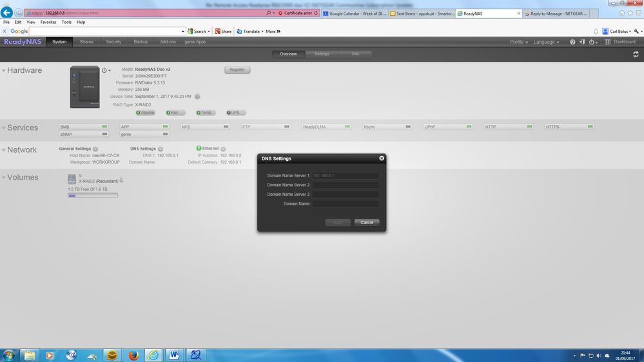Collapse the Hardware section
The height and width of the screenshot is (362, 644).
4,71
